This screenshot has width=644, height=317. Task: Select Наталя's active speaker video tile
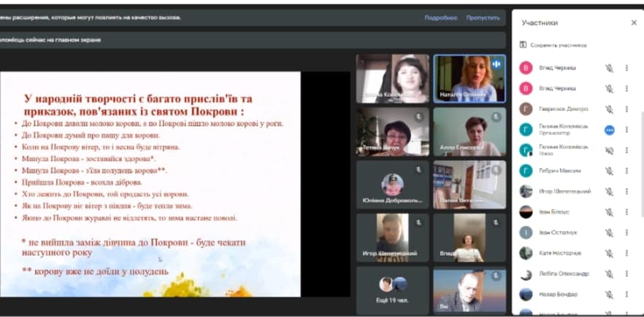(x=469, y=78)
